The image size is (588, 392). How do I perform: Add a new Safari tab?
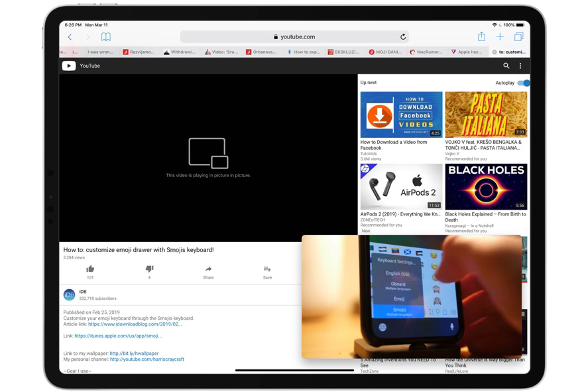500,37
